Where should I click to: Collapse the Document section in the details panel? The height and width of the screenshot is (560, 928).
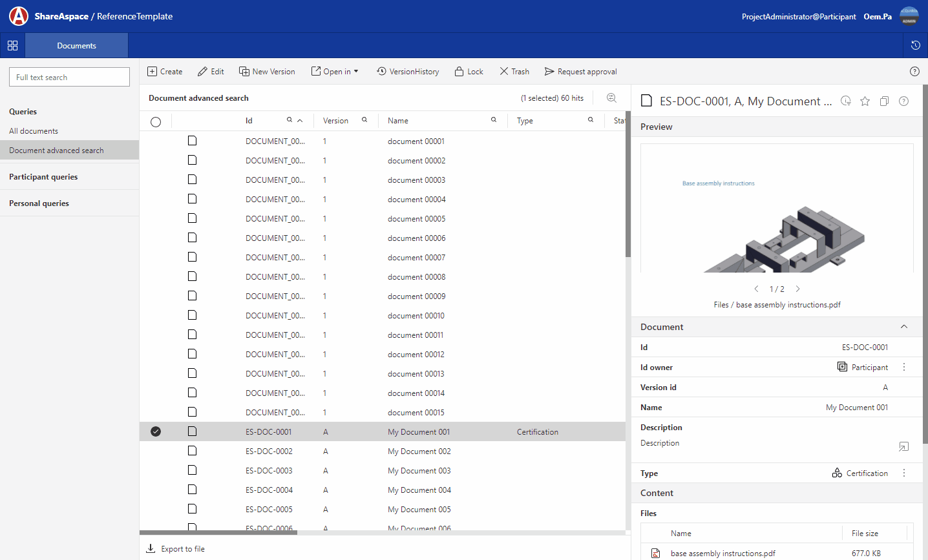904,327
